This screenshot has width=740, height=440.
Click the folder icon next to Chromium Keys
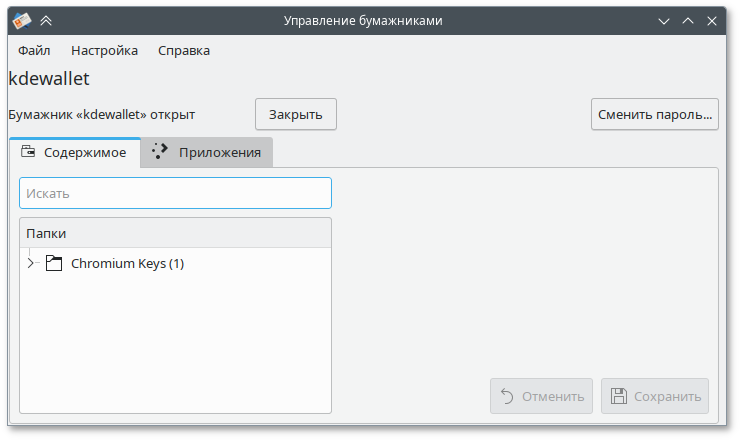click(54, 263)
